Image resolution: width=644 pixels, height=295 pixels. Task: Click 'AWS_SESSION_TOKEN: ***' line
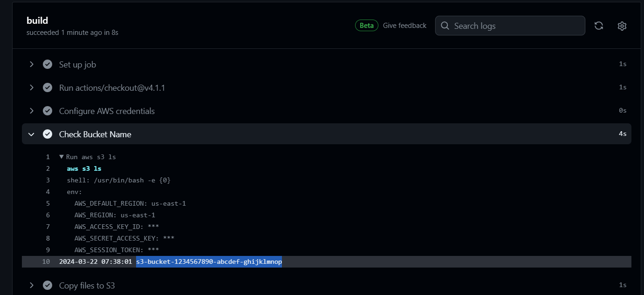(x=116, y=250)
